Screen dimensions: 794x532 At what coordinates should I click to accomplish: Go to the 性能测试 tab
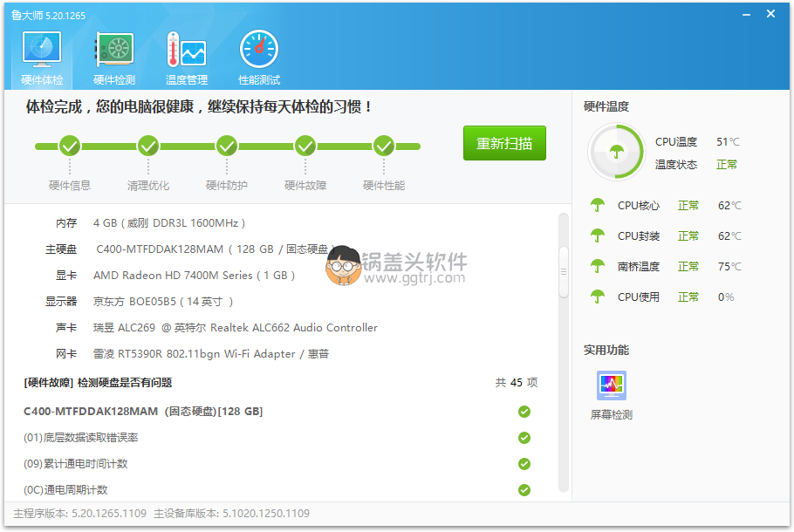click(x=259, y=58)
